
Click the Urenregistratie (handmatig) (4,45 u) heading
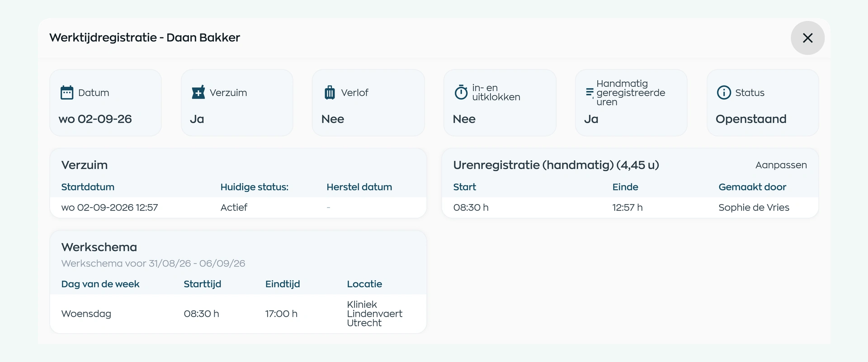556,165
